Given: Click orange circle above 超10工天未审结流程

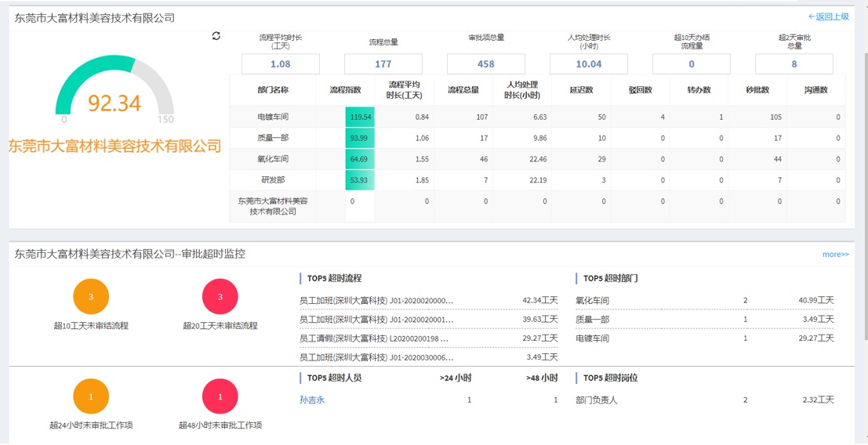Looking at the screenshot, I should [x=91, y=297].
